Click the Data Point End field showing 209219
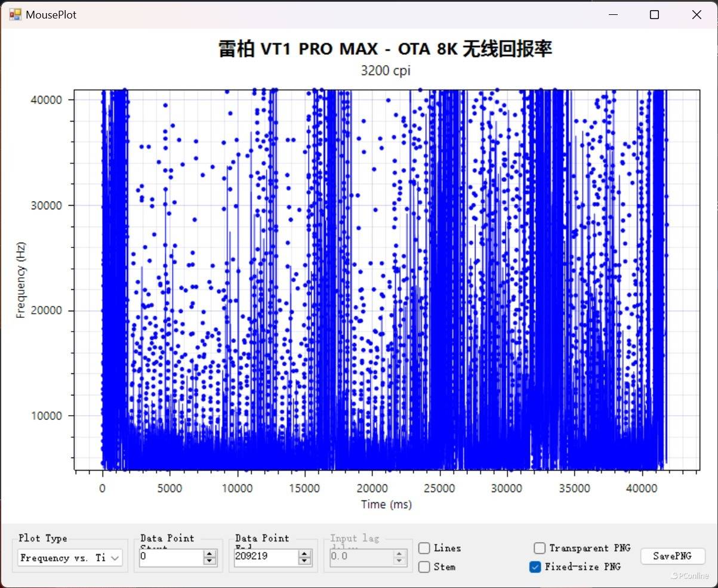Image resolution: width=718 pixels, height=588 pixels. click(265, 558)
